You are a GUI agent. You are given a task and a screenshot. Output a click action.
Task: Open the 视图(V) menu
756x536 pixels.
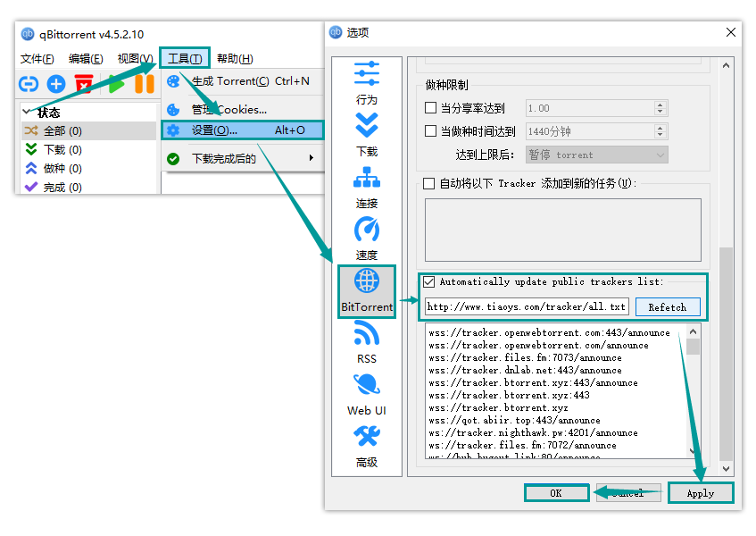[x=135, y=58]
